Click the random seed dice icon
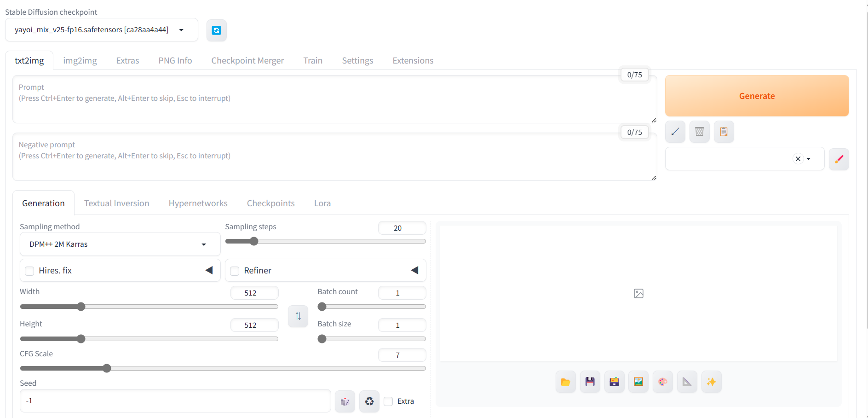 click(345, 401)
